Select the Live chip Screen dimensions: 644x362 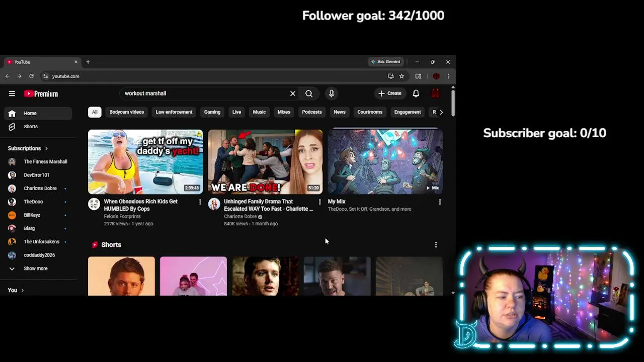(236, 112)
